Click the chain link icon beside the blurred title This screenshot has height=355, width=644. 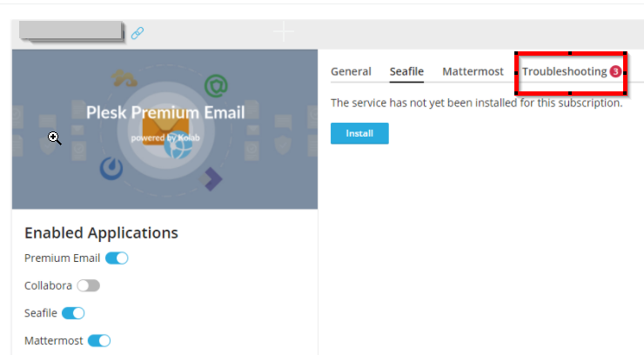[x=138, y=33]
